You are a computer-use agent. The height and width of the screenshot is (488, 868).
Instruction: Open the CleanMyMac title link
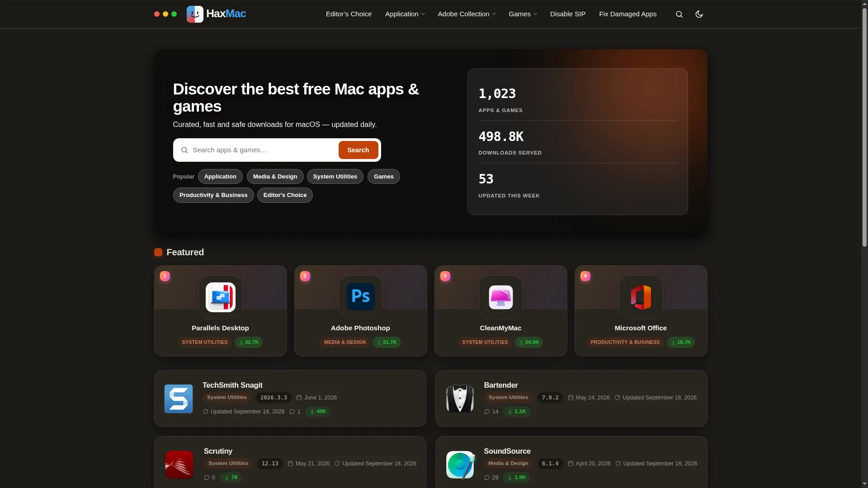click(500, 328)
